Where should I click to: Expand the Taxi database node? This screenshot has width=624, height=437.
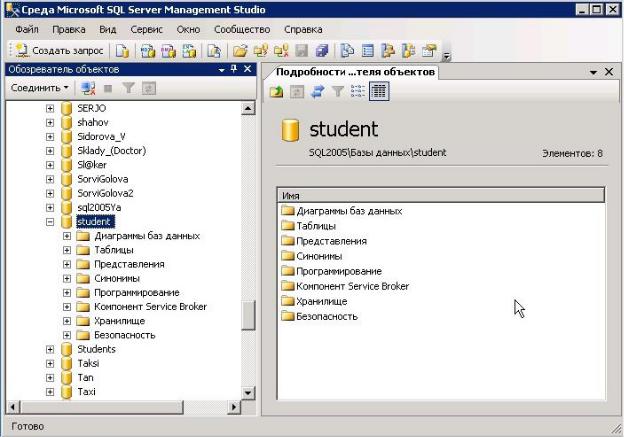50,392
